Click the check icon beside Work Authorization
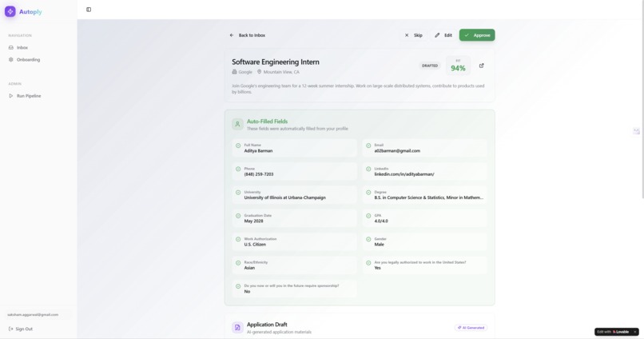The height and width of the screenshot is (339, 644). tap(238, 239)
